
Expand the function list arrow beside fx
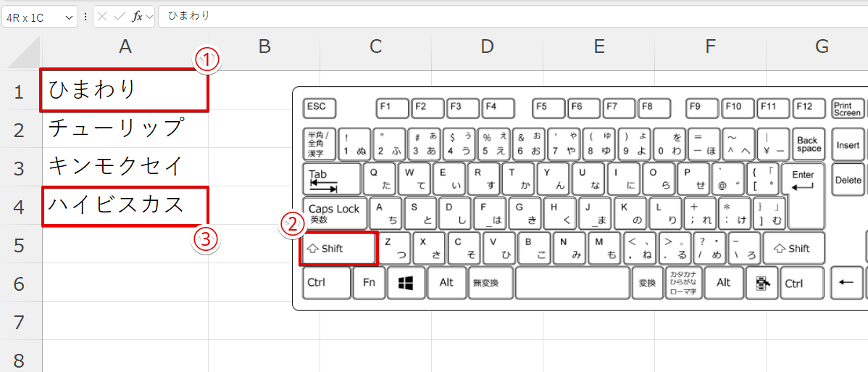coord(150,17)
